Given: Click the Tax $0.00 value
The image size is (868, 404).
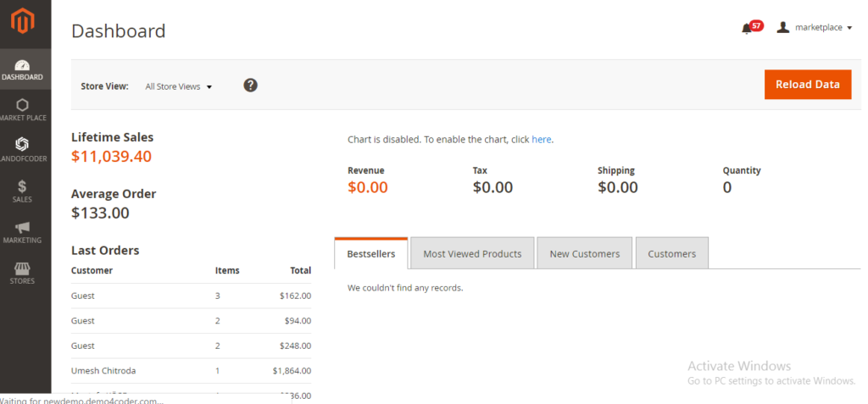Looking at the screenshot, I should pos(492,188).
